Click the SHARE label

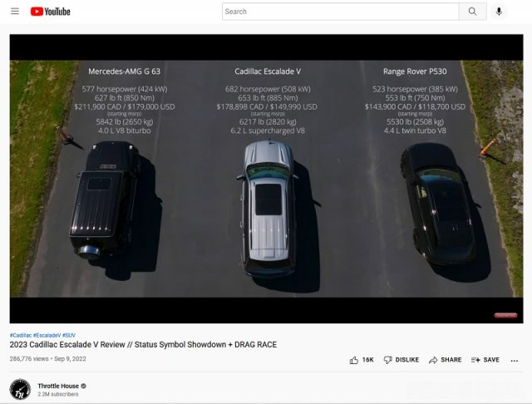[x=451, y=360]
